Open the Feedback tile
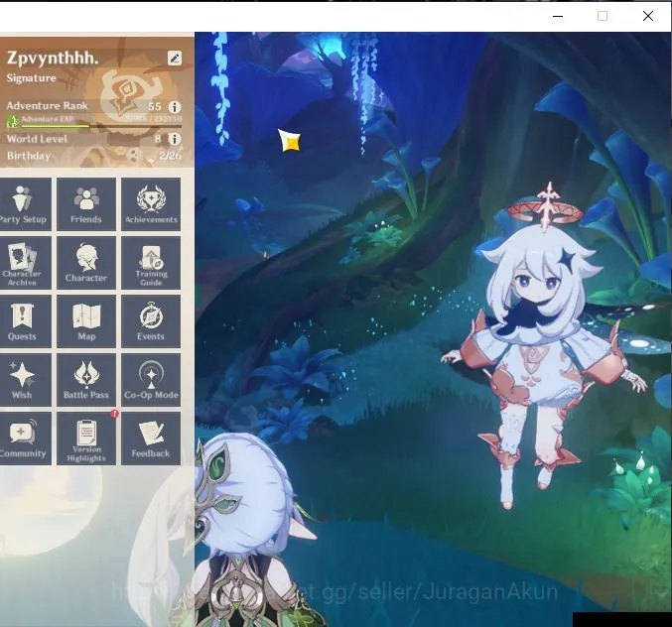 point(151,439)
